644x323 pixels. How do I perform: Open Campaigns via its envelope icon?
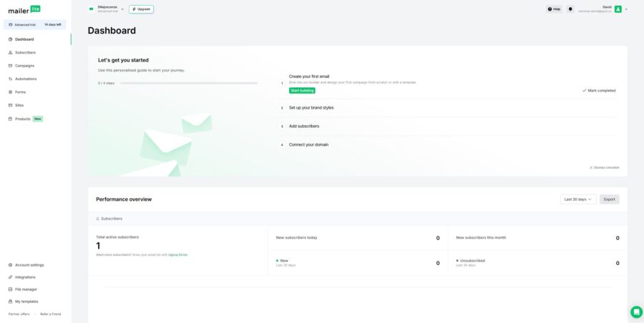click(10, 66)
